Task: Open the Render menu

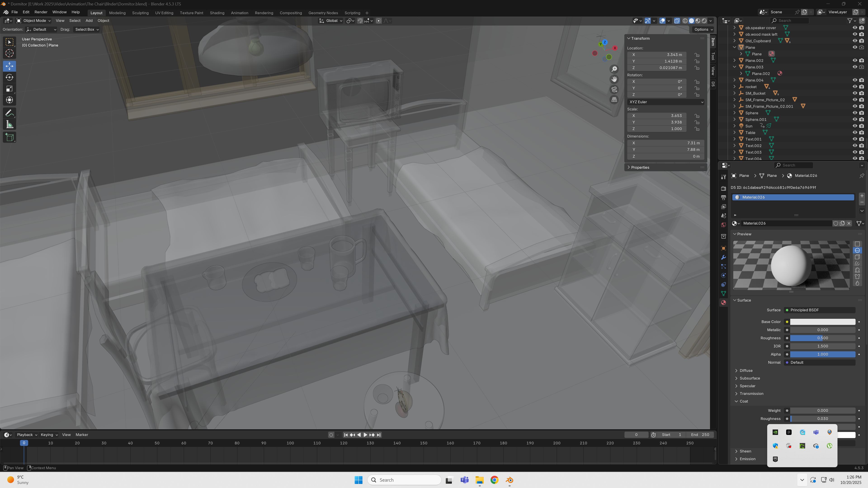Action: point(41,12)
